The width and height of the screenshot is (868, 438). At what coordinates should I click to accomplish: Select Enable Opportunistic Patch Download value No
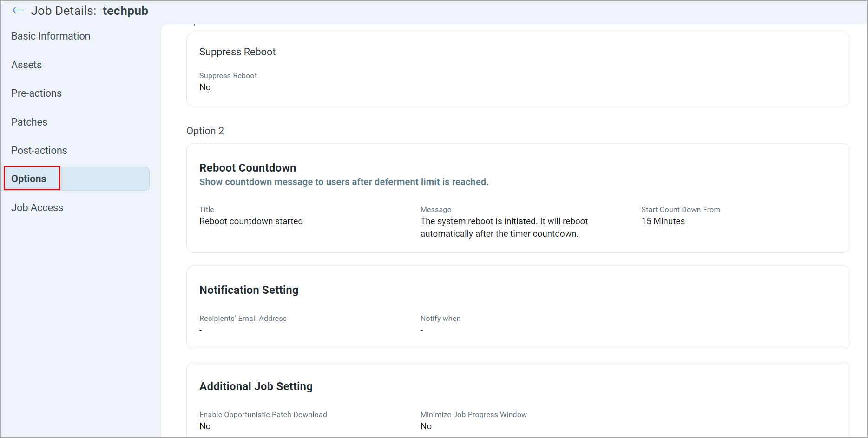(204, 426)
